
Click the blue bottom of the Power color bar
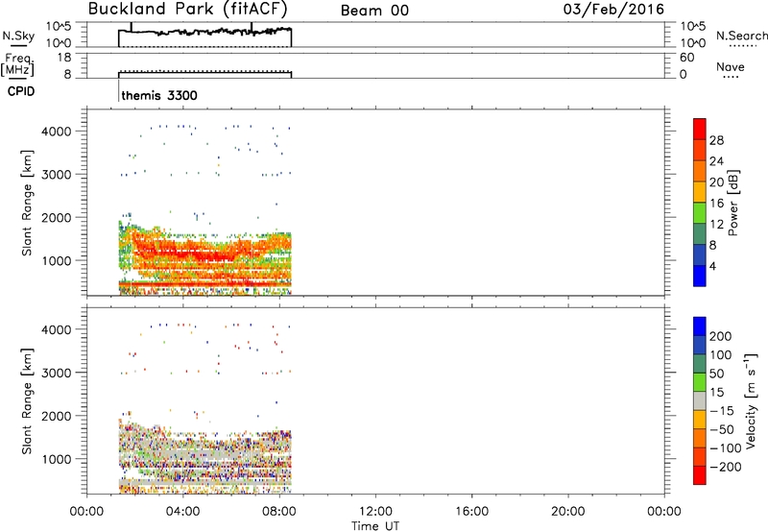coord(700,276)
